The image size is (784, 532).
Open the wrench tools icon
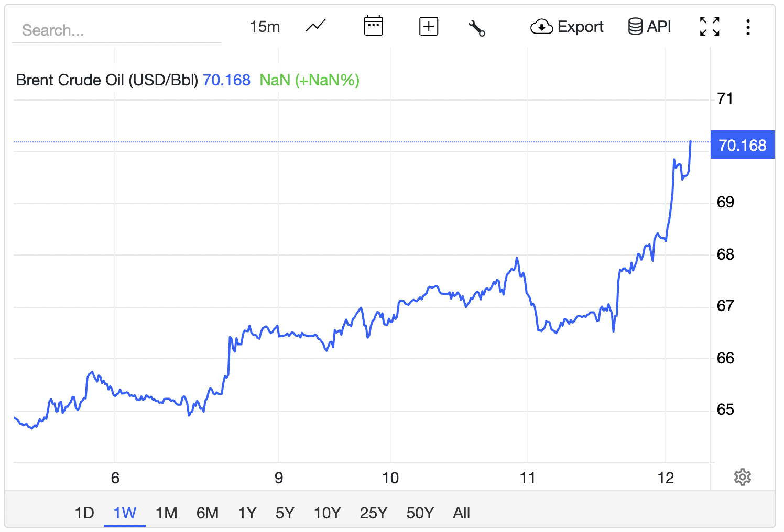point(476,28)
